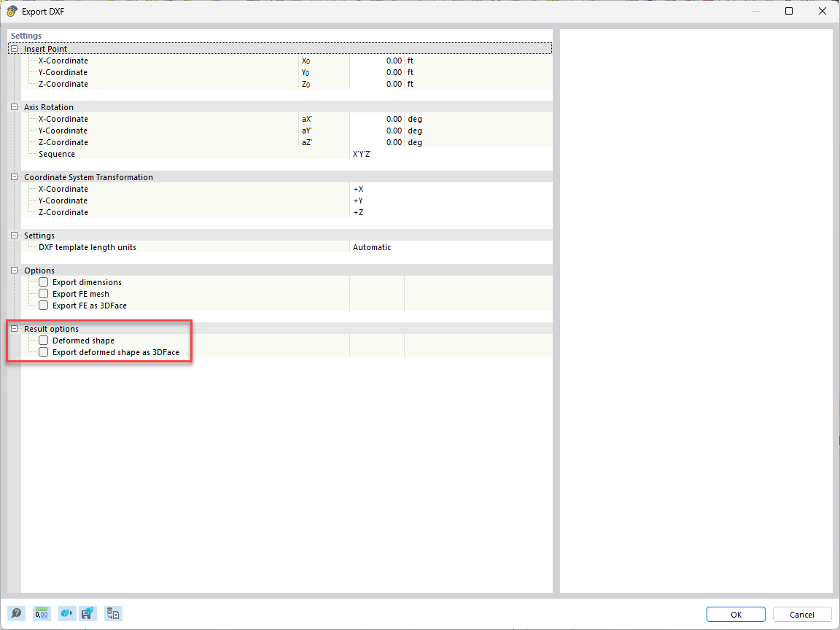Save current settings with the save icon
840x630 pixels.
87,613
